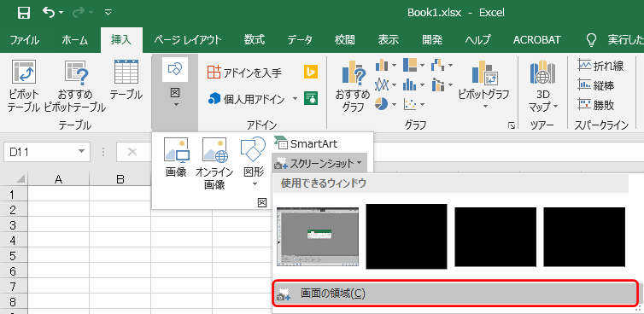Insert 縦棒 sparkline

pos(596,85)
